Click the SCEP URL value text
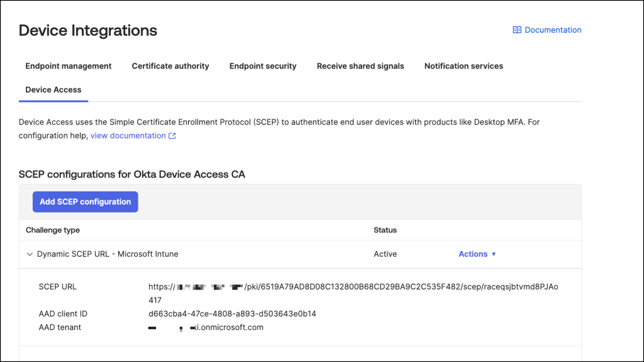The width and height of the screenshot is (644, 362). point(353,287)
